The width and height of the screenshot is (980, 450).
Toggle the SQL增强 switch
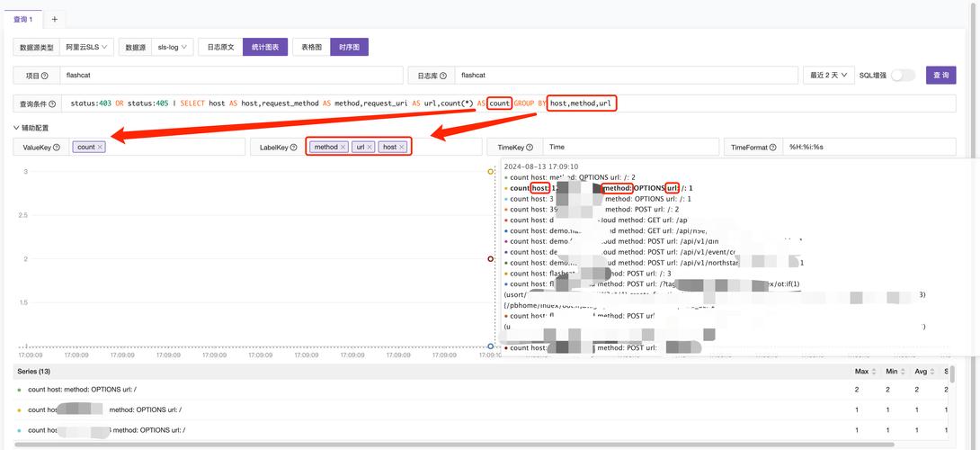pos(902,76)
